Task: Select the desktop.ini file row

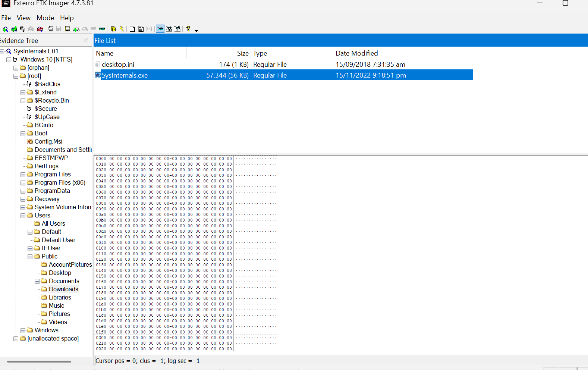Action: point(283,64)
